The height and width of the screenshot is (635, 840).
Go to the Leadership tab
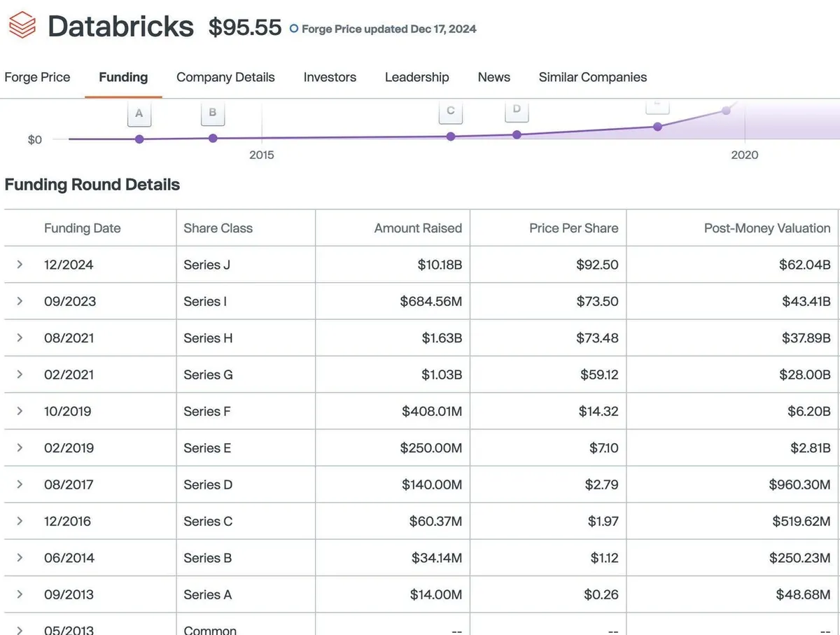416,77
